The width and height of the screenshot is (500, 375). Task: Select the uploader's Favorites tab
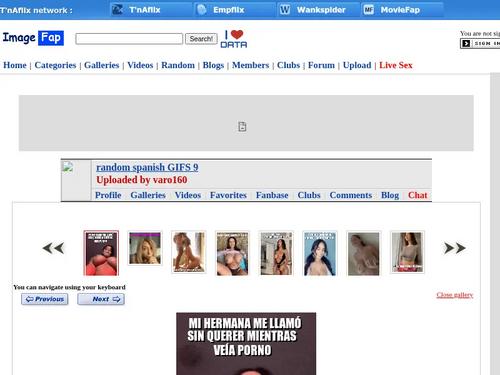pyautogui.click(x=228, y=195)
